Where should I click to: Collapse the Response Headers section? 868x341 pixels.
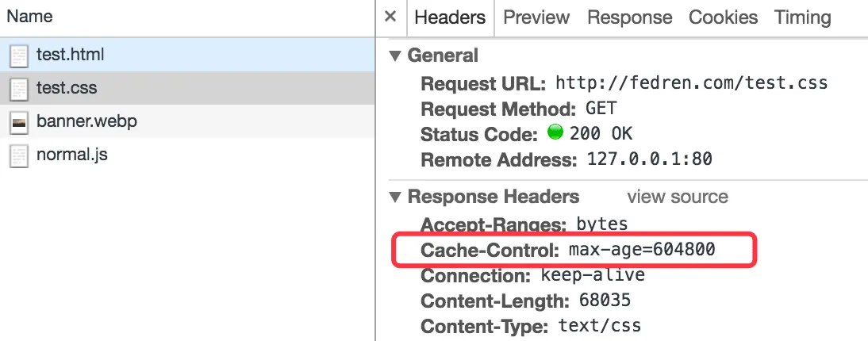point(394,197)
